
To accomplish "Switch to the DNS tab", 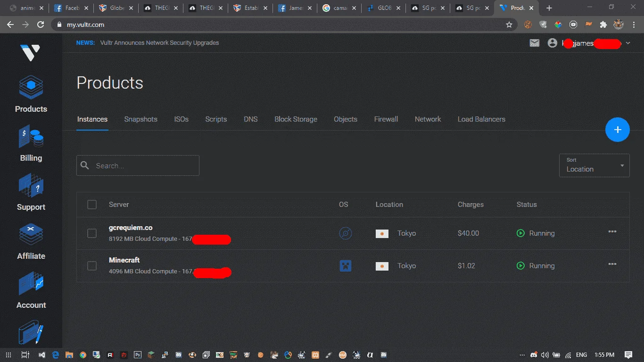I will 251,119.
